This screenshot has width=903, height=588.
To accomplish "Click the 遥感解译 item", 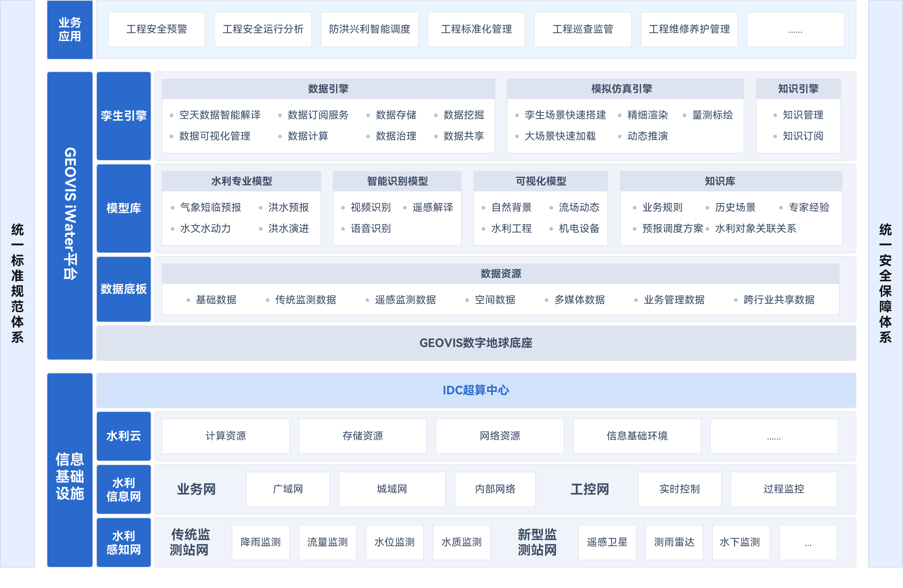I will [433, 207].
